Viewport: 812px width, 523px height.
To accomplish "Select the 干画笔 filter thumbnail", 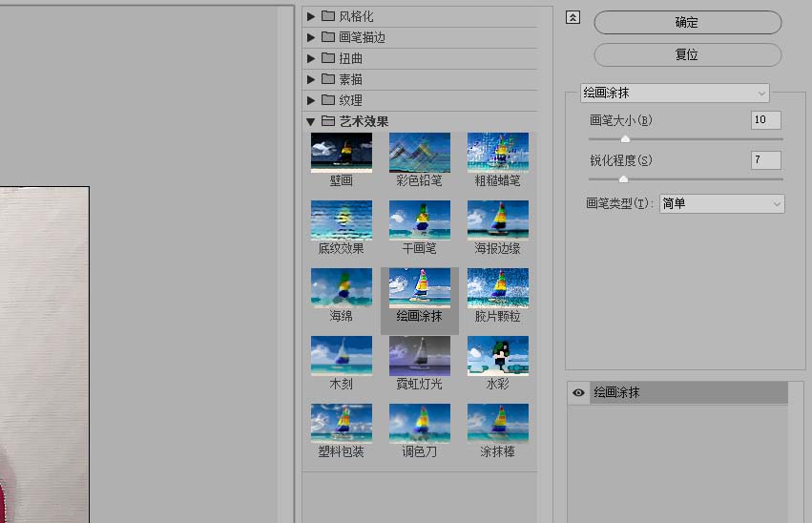I will click(420, 220).
